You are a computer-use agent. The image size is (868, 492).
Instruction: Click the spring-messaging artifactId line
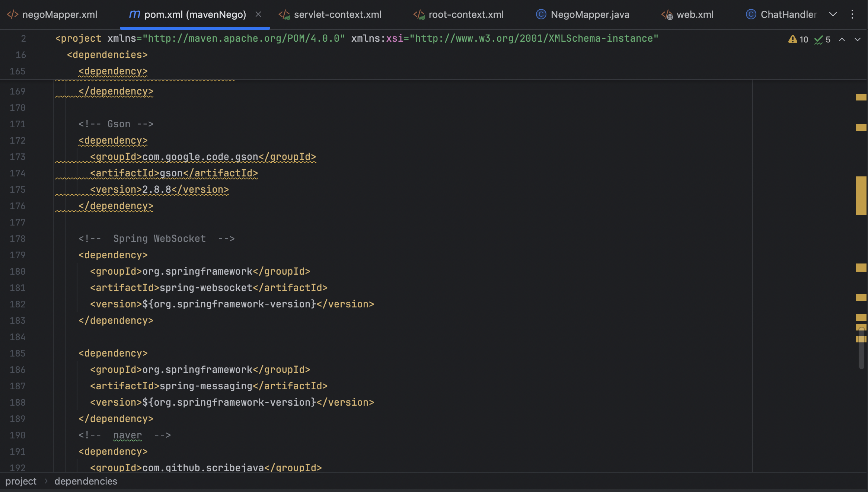209,386
